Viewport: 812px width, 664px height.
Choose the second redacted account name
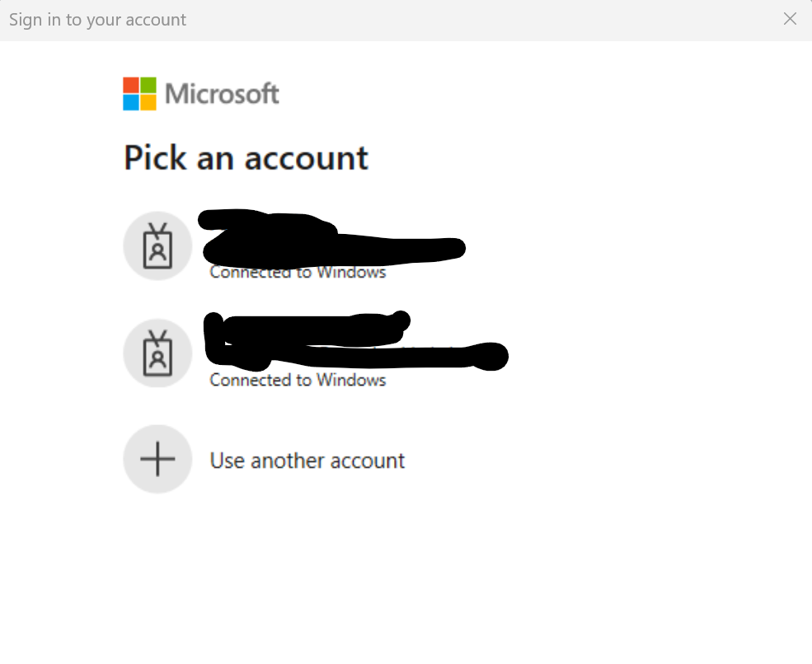pyautogui.click(x=305, y=327)
